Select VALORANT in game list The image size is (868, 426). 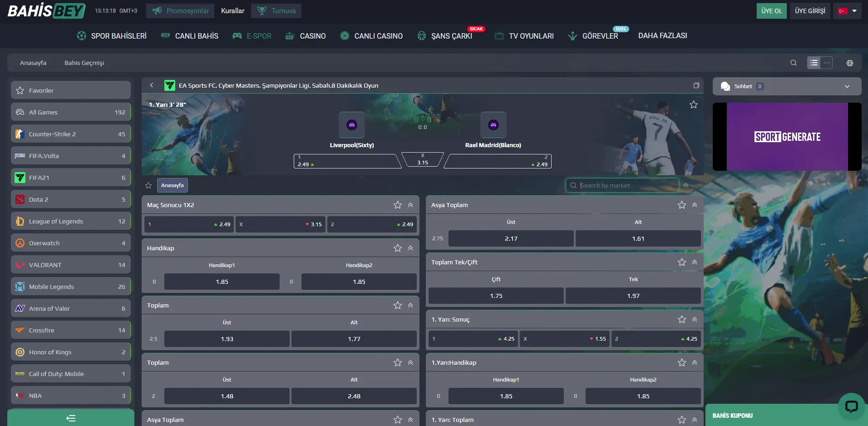pos(71,265)
